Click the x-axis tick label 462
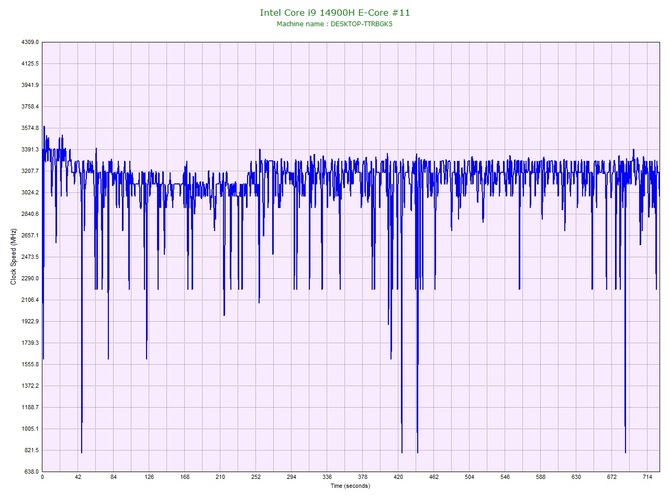 click(x=434, y=477)
